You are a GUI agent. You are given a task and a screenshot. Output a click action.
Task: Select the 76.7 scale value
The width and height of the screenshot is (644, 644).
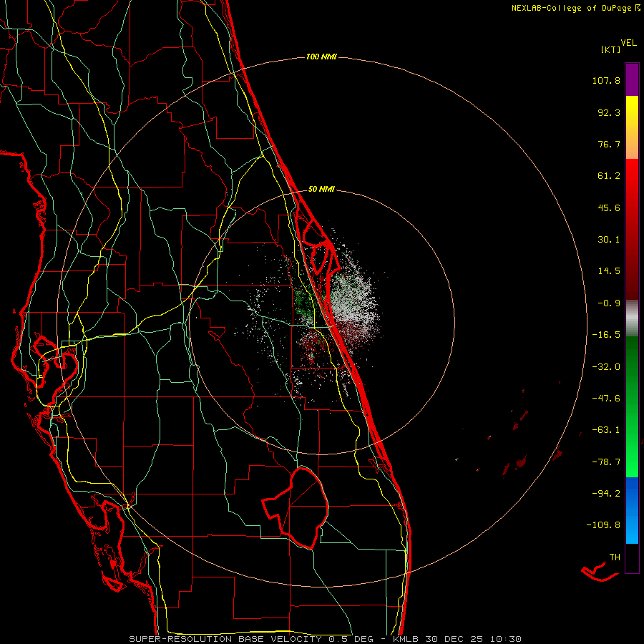tap(609, 144)
